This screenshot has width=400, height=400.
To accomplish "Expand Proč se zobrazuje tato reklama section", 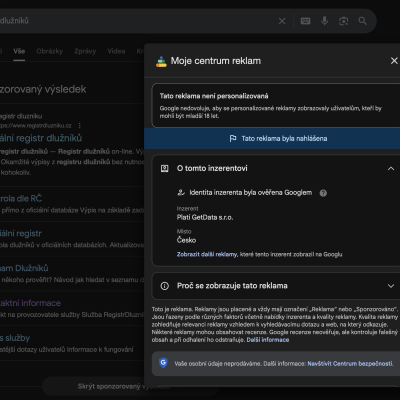I will click(391, 286).
